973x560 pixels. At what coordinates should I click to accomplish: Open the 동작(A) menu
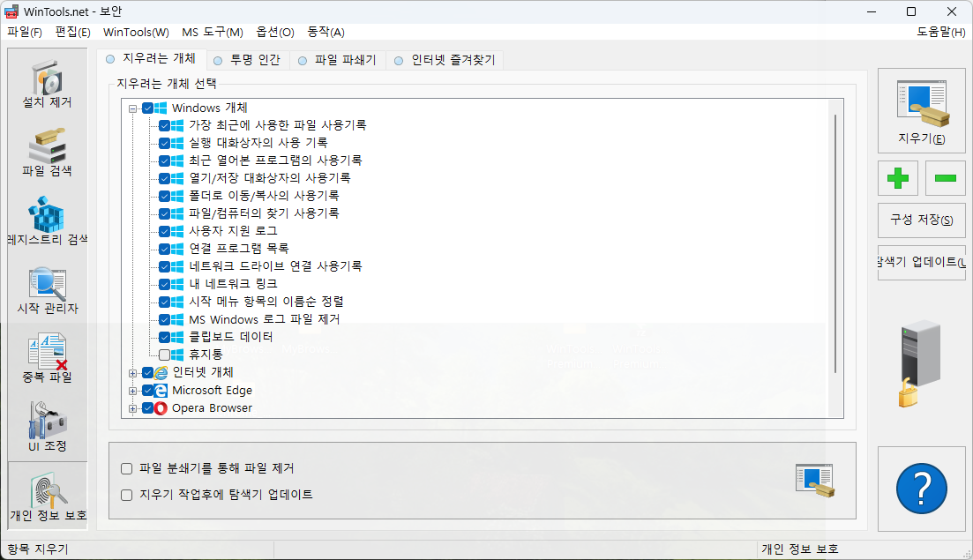[x=326, y=32]
